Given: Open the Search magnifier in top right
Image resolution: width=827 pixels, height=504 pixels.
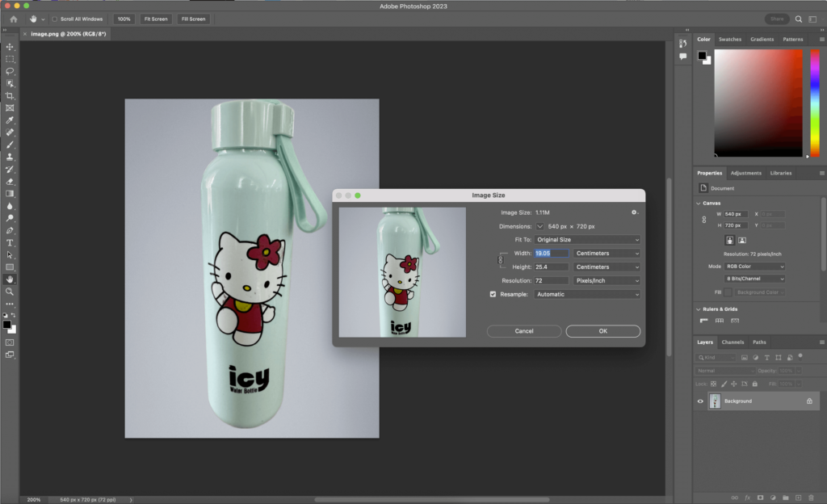Looking at the screenshot, I should coord(799,19).
